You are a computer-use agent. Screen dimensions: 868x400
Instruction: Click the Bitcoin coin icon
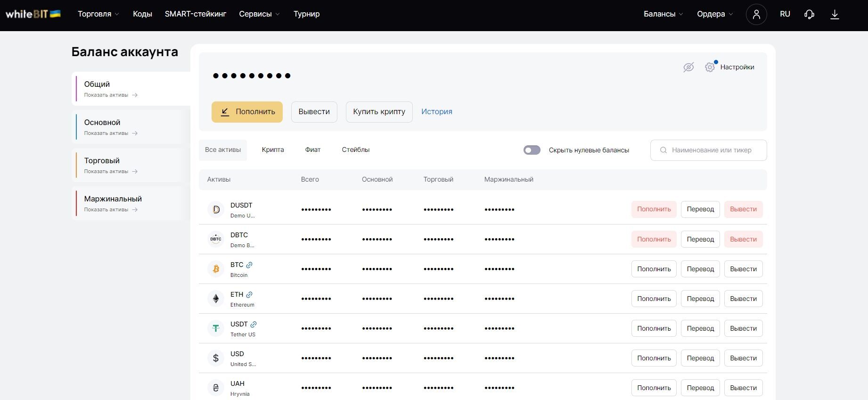[x=216, y=269]
